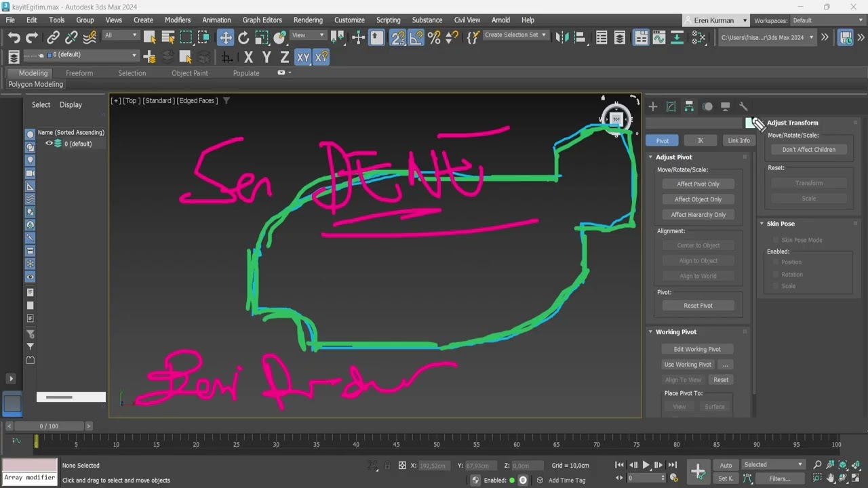This screenshot has width=868, height=488.
Task: Open Select by Name dialog icon
Action: (x=168, y=37)
